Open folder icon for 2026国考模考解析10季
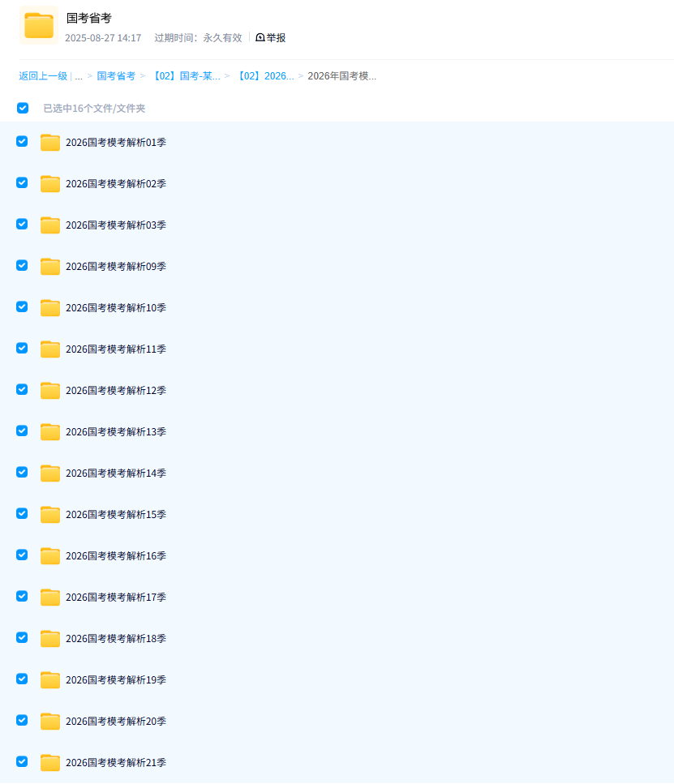This screenshot has width=674, height=784. click(x=50, y=308)
